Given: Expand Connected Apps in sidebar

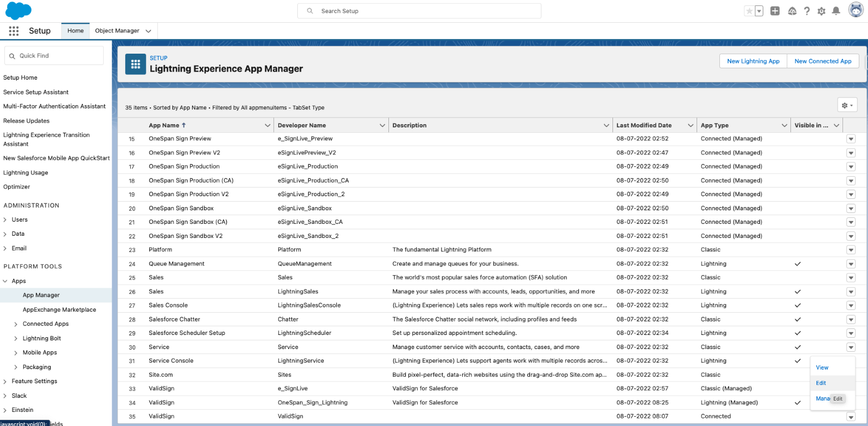Looking at the screenshot, I should pyautogui.click(x=16, y=324).
